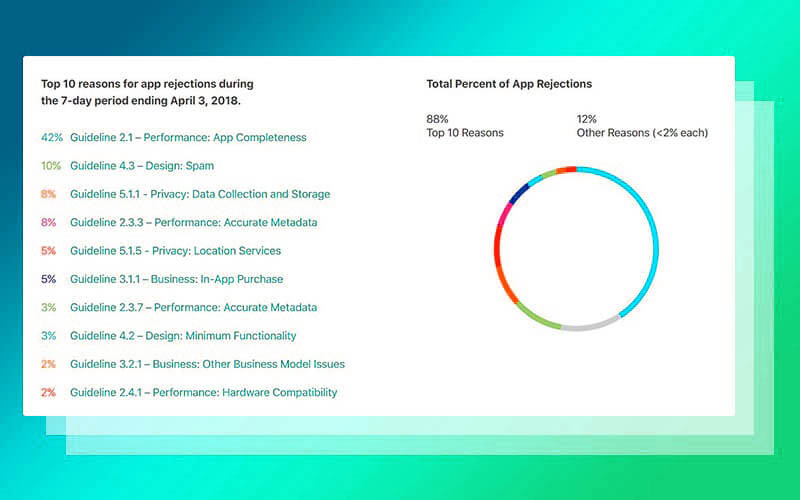Click the 5% value beside Guideline 3.1.1
Viewport: 800px width, 500px height.
pos(48,279)
